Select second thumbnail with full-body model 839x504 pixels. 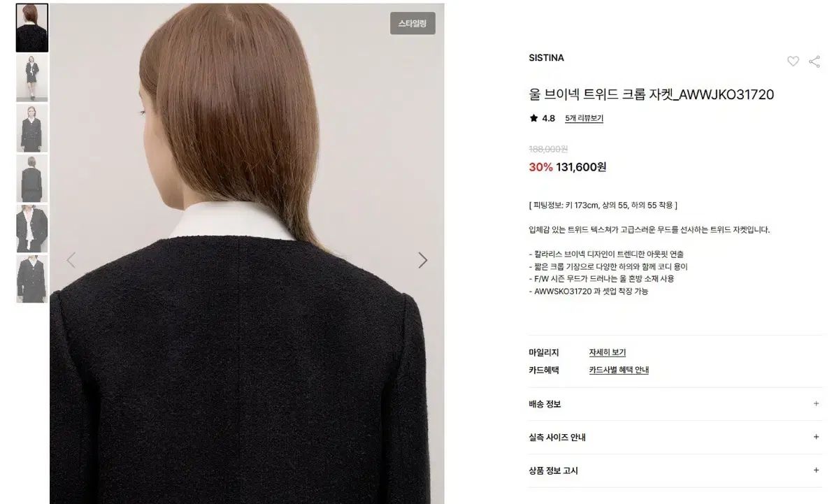(32, 78)
